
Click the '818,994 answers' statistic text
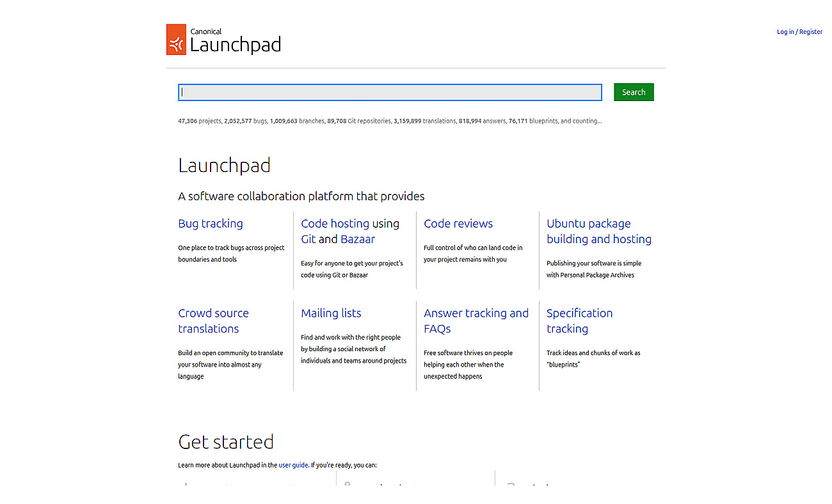(482, 120)
